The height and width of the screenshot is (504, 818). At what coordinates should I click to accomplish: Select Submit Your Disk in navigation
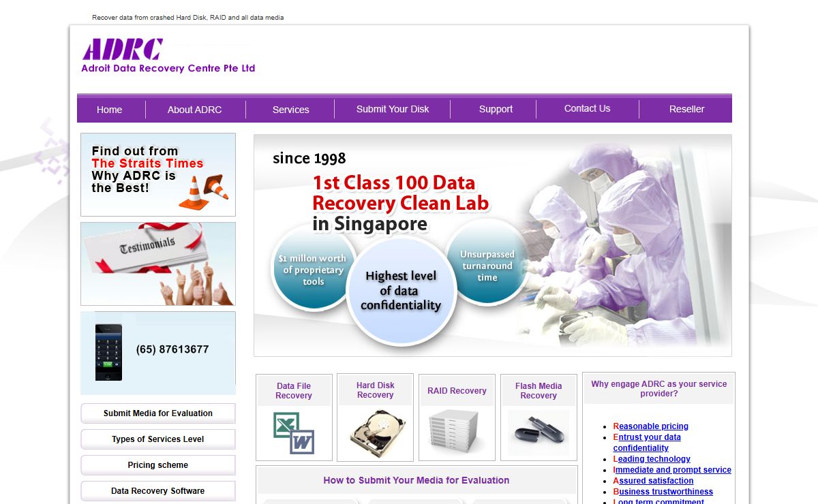[x=393, y=109]
